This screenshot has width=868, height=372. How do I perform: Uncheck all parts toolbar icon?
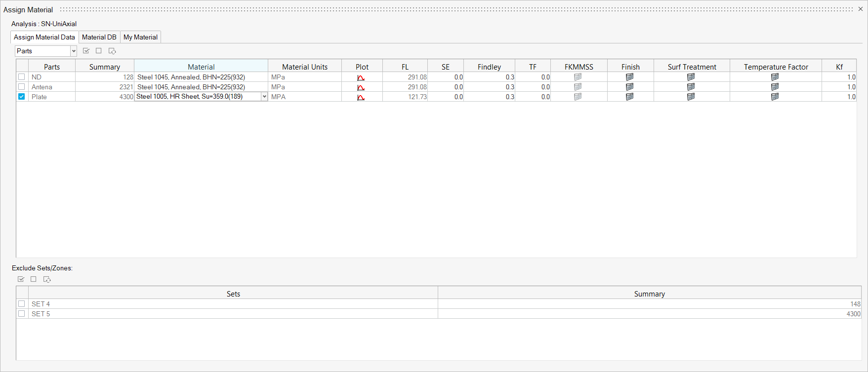pos(99,51)
